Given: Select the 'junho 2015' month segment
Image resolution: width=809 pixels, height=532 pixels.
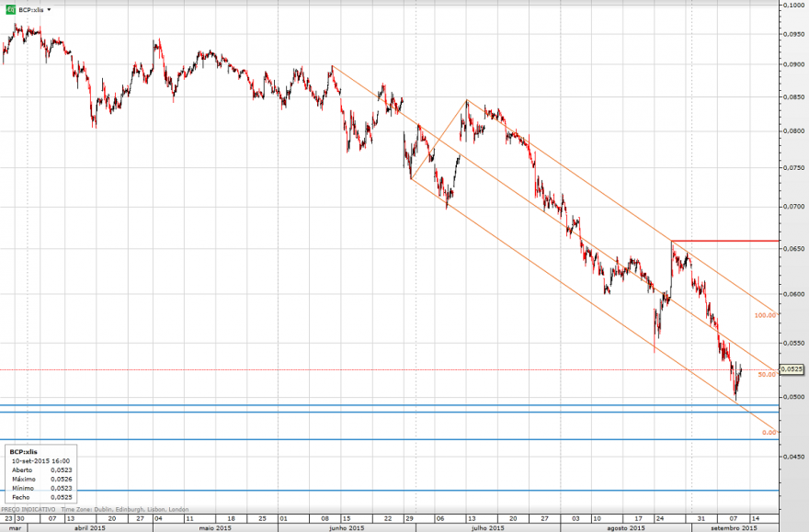Looking at the screenshot, I should coord(347,528).
